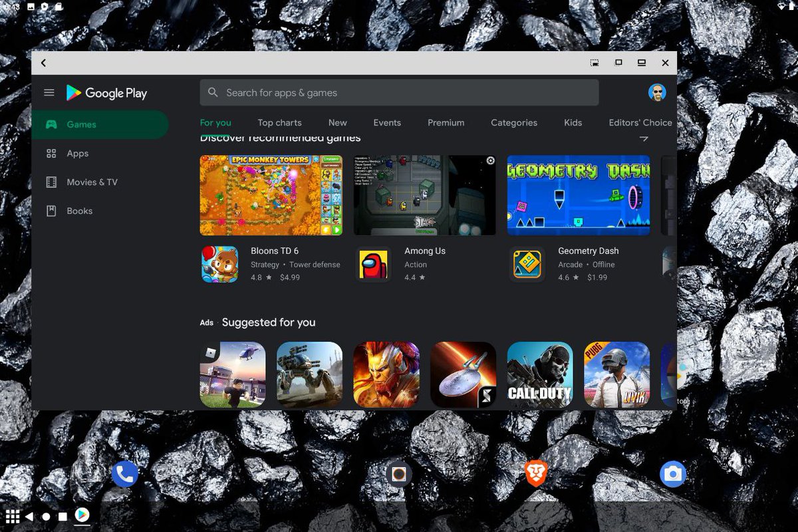This screenshot has width=798, height=532.
Task: Launch the Phone app from the dock
Action: click(x=124, y=473)
